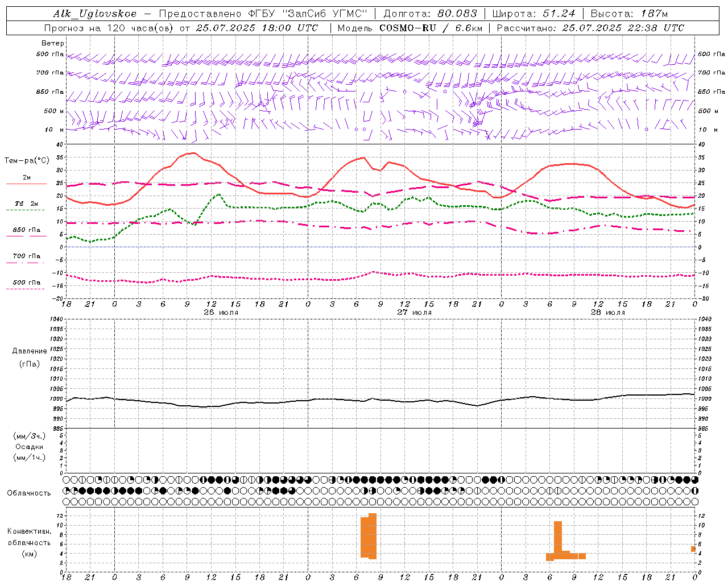Screen dimensions: 728x582
Task: Click the black pressure curve line
Action: (x=381, y=400)
